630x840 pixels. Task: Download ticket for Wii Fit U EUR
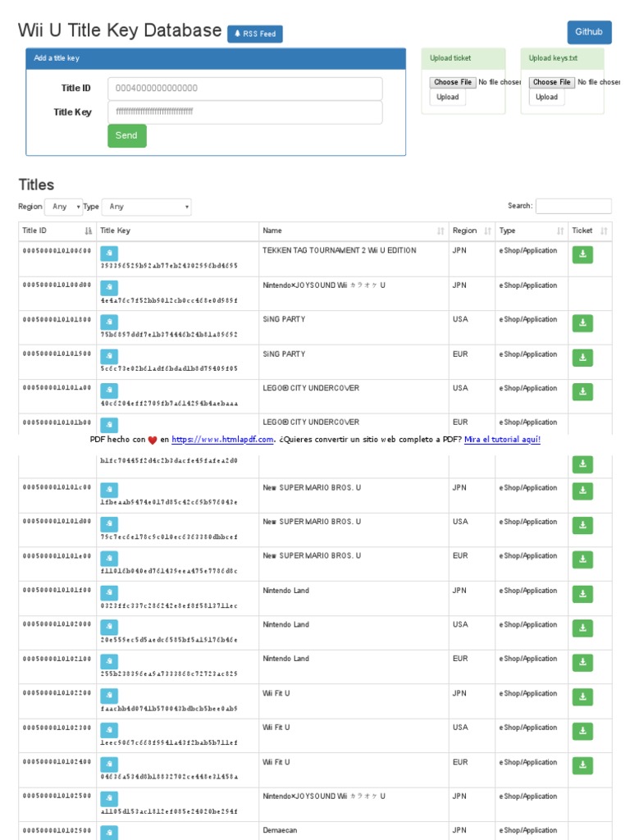click(582, 765)
